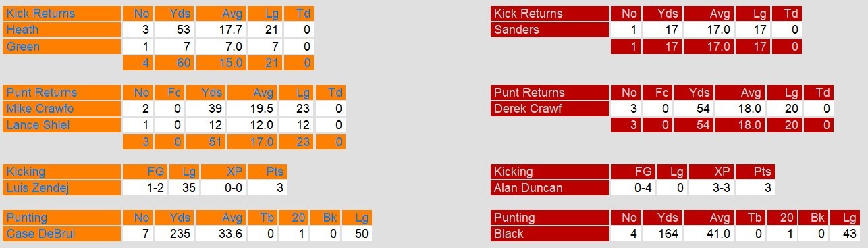Click the red Punting section header

coord(549,218)
